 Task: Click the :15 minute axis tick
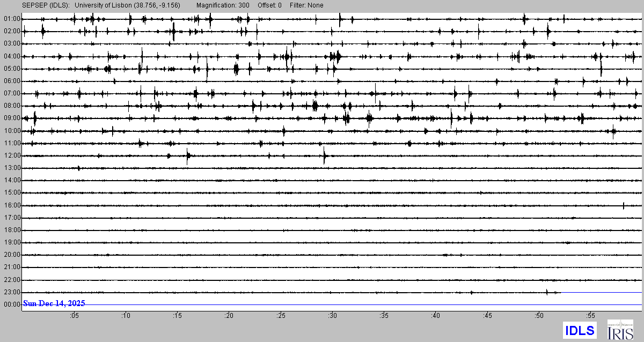coord(177,316)
